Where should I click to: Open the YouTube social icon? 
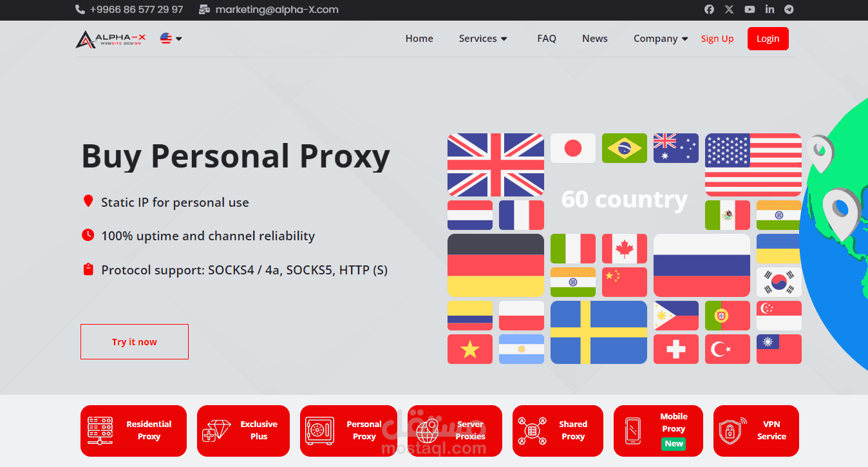tap(750, 10)
